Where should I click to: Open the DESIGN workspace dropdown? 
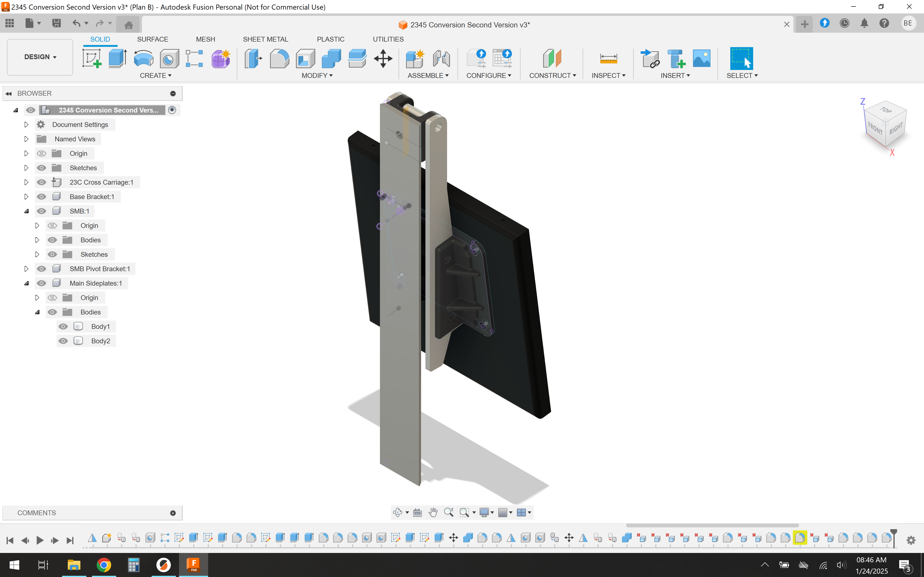tap(39, 57)
